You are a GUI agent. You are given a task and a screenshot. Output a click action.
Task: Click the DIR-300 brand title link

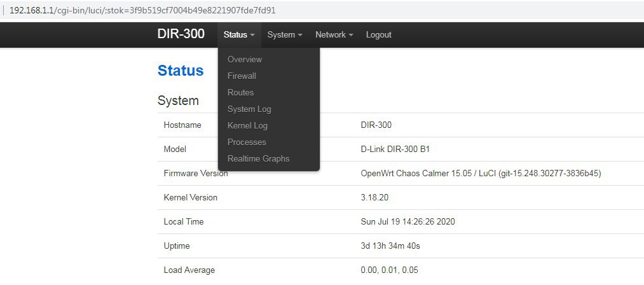(181, 34)
